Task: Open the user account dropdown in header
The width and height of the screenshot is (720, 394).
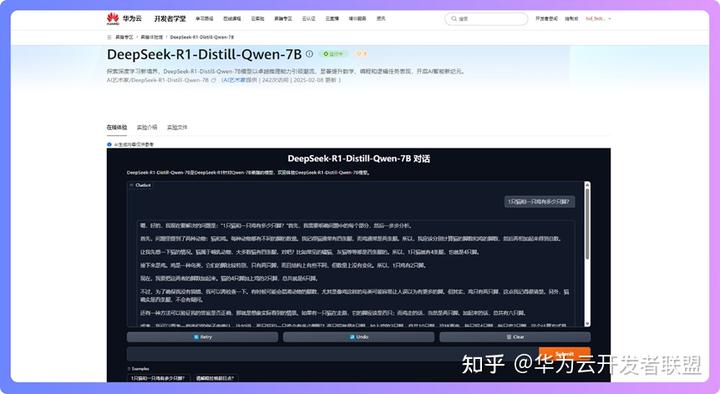Action: pyautogui.click(x=598, y=19)
